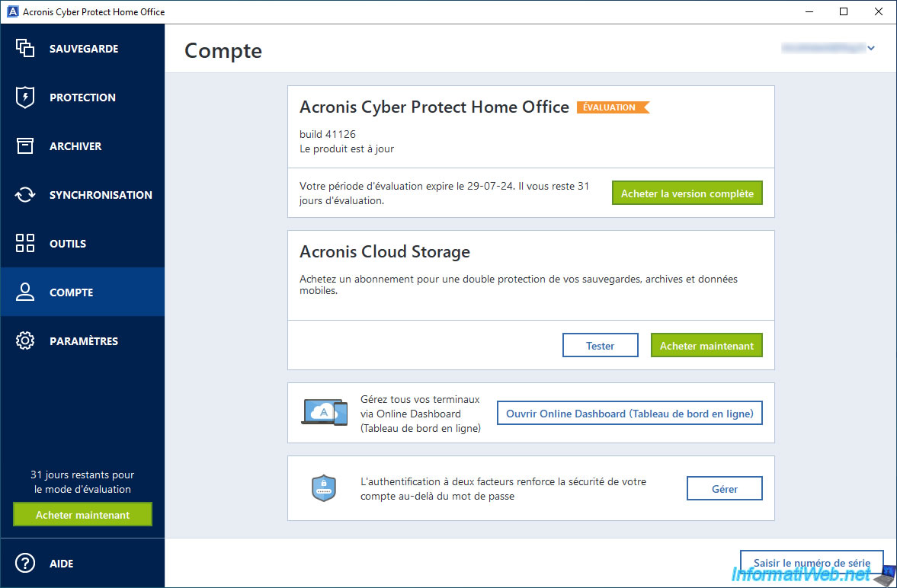Click the Protection shield icon
Image resolution: width=897 pixels, height=588 pixels.
[x=25, y=97]
